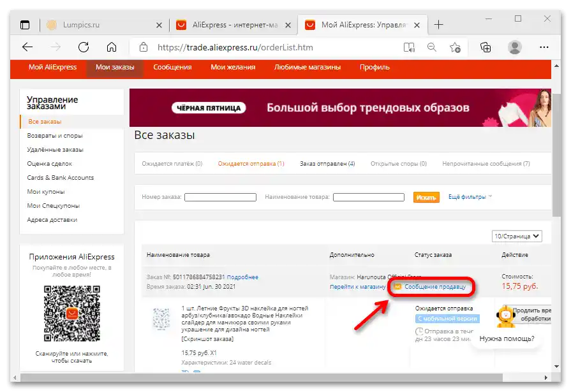Image resolution: width=571 pixels, height=392 pixels.
Task: Open Профиль menu item
Action: (x=374, y=68)
